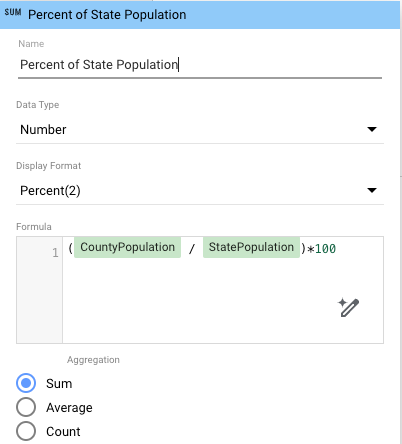This screenshot has height=444, width=402.
Task: Click line number 1 in formula gutter
Action: (x=55, y=253)
